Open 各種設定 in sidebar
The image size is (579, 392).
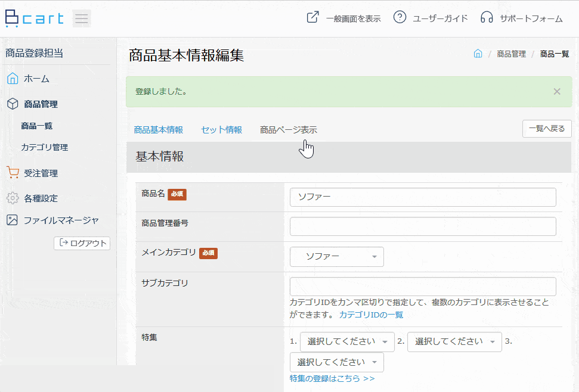pos(41,198)
